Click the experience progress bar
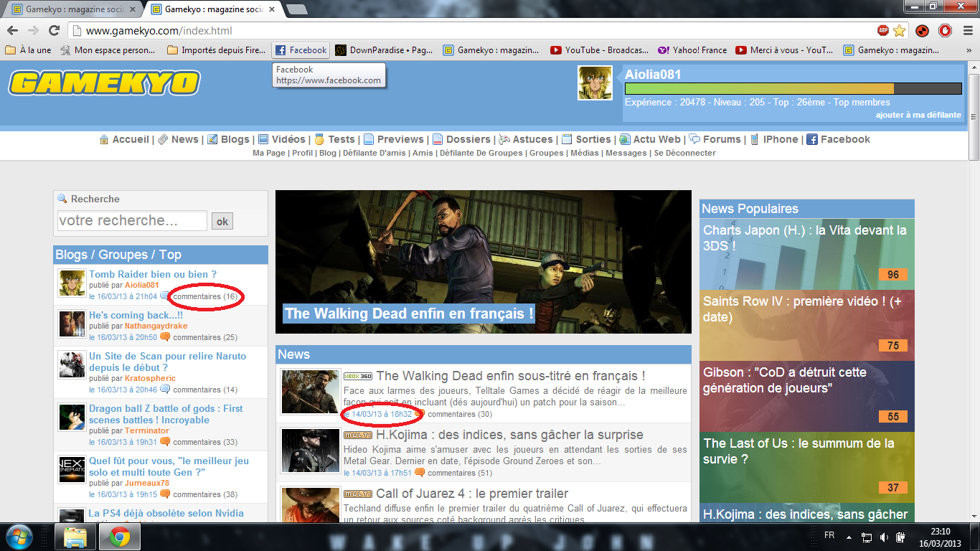 [793, 88]
